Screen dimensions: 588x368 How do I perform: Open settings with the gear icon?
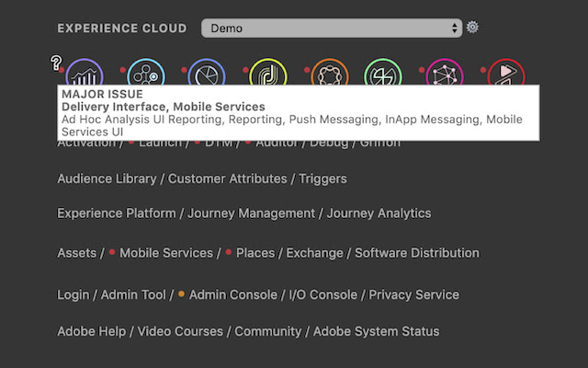472,27
